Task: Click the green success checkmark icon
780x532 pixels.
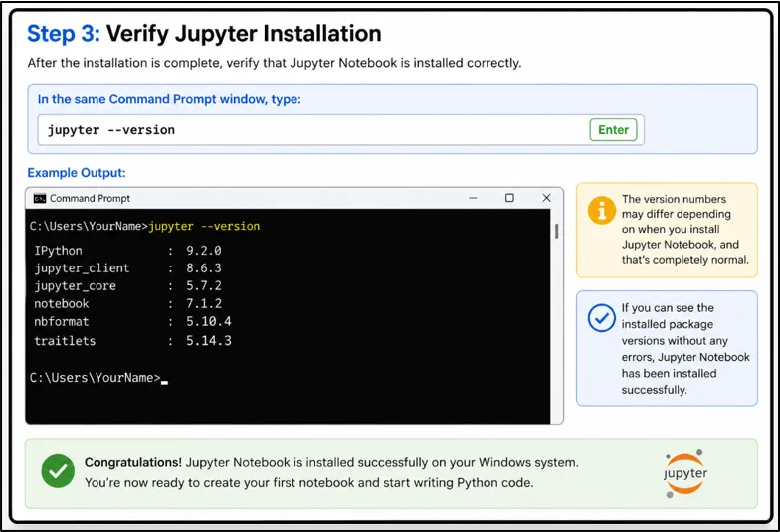Action: click(x=58, y=471)
